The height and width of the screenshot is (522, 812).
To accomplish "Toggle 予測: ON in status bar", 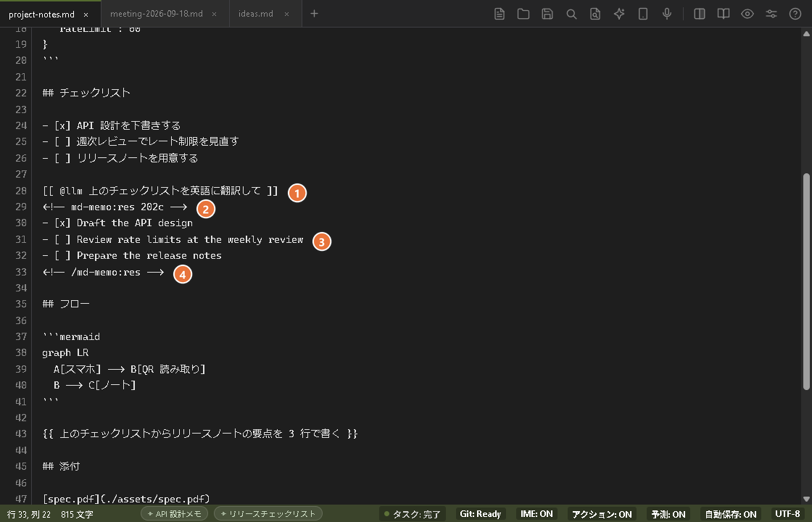I will 668,514.
